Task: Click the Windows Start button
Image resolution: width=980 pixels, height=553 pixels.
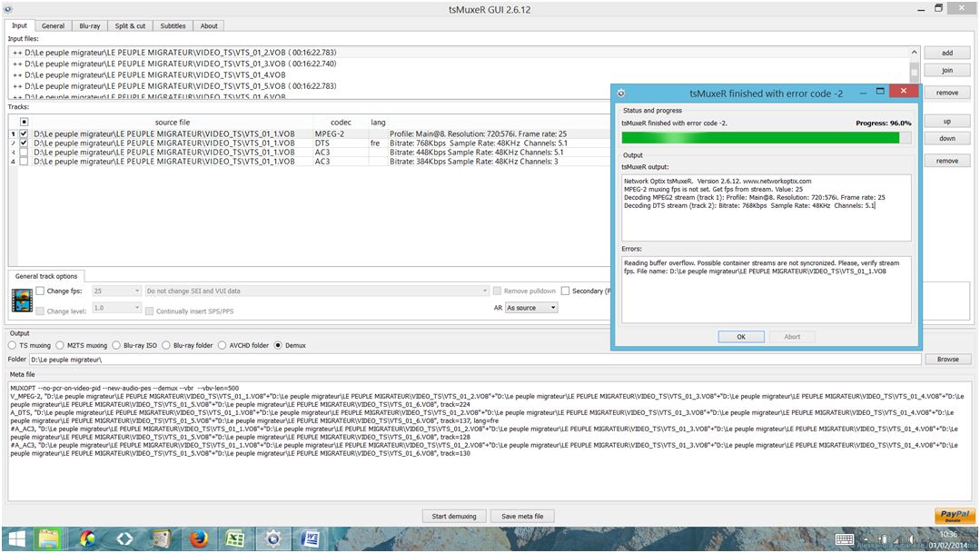Action: point(16,538)
